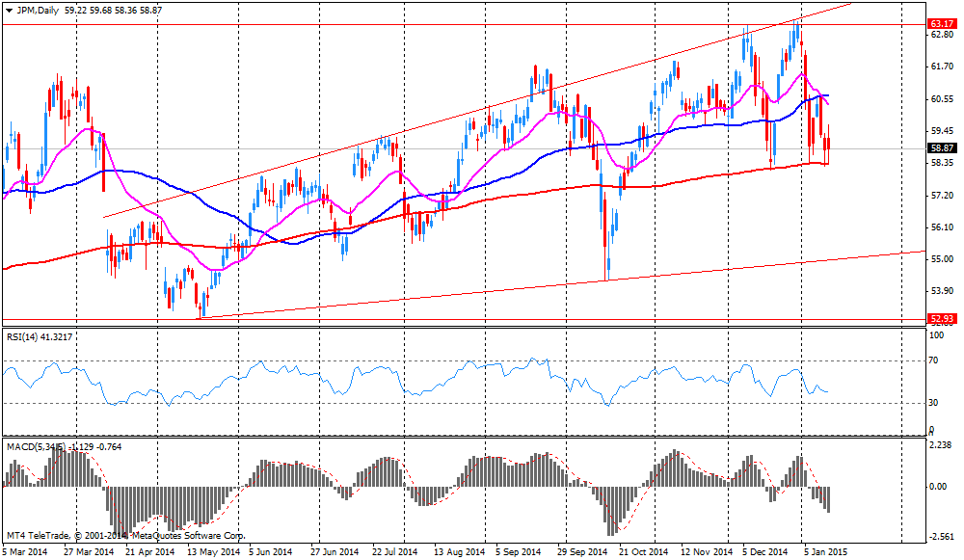Click the 12 Nov 2014 date label
The height and width of the screenshot is (560, 964).
coord(707,552)
